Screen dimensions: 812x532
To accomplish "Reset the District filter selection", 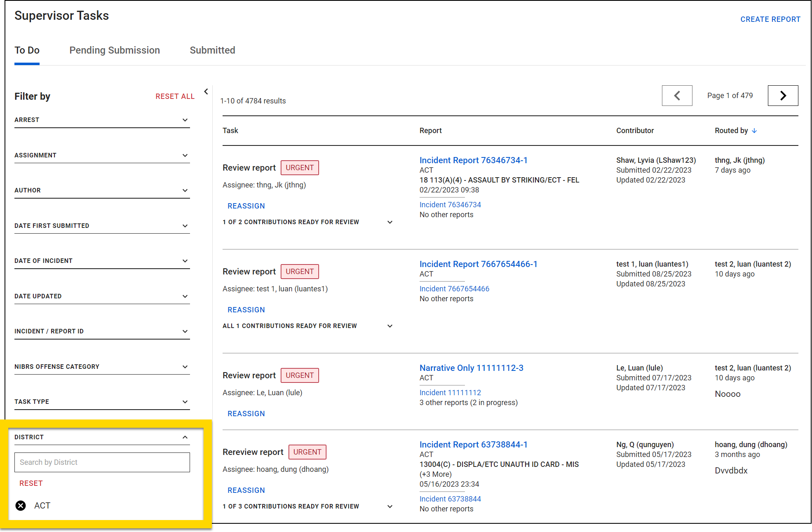I will (x=31, y=483).
